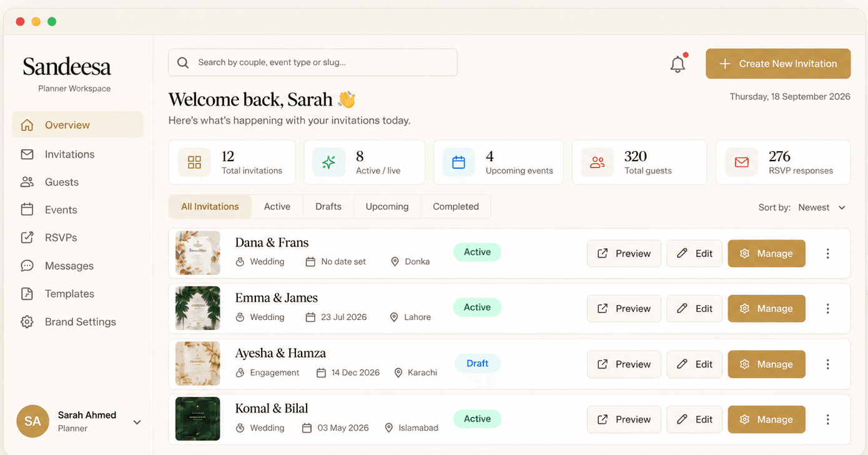Preview the Emma & James invitation

pyautogui.click(x=624, y=309)
